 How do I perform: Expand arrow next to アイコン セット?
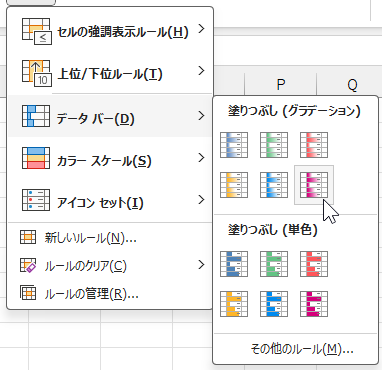[x=201, y=200]
